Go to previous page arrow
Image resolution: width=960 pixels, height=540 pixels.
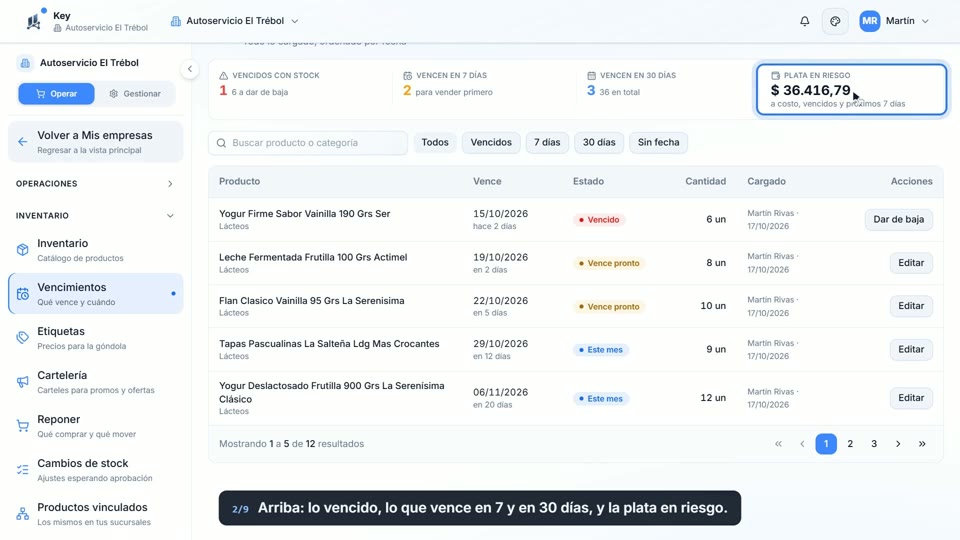point(802,444)
